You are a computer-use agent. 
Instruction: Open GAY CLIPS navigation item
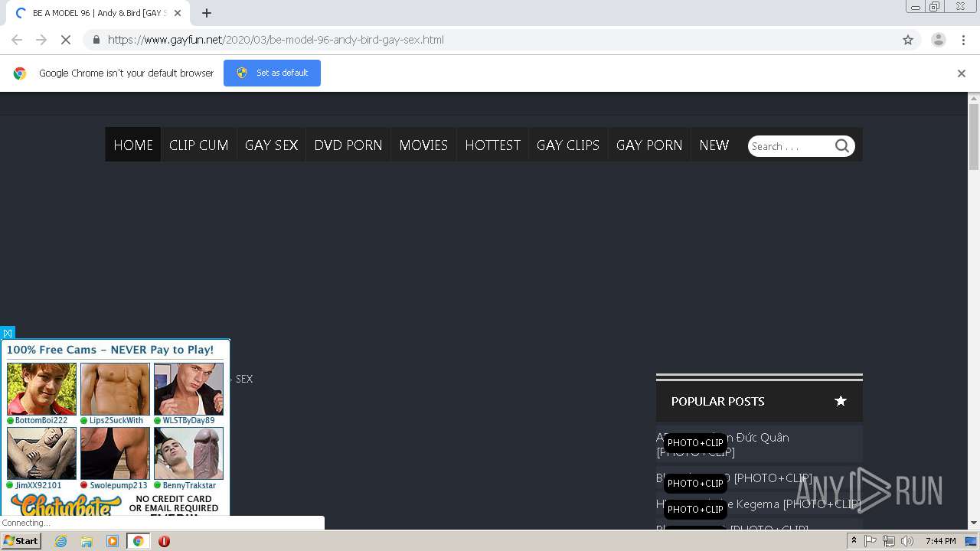tap(568, 145)
